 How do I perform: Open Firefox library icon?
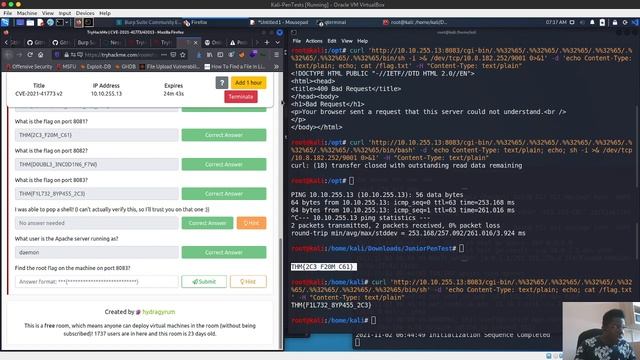tap(209, 55)
